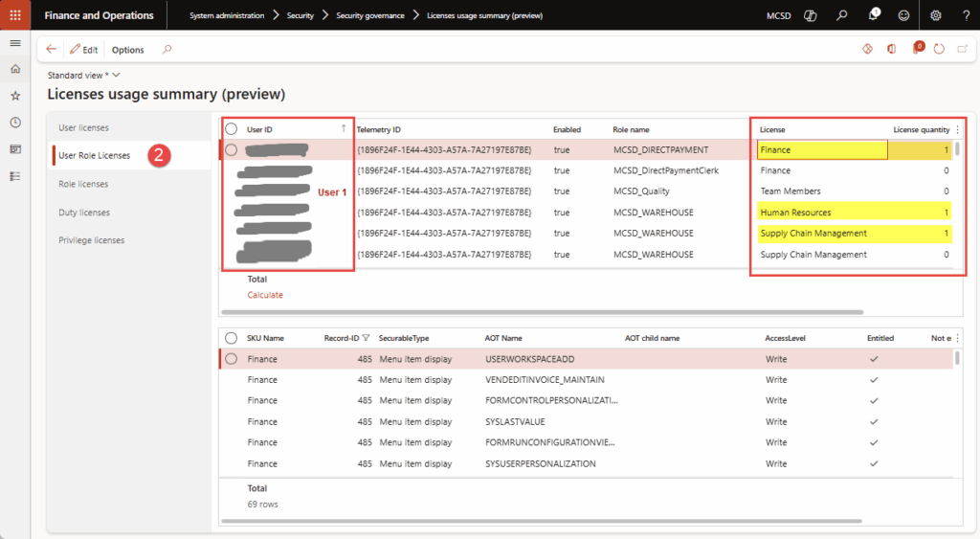Screen dimensions: 980x539
Task: Go to the Home icon in sidebar
Action: point(15,69)
